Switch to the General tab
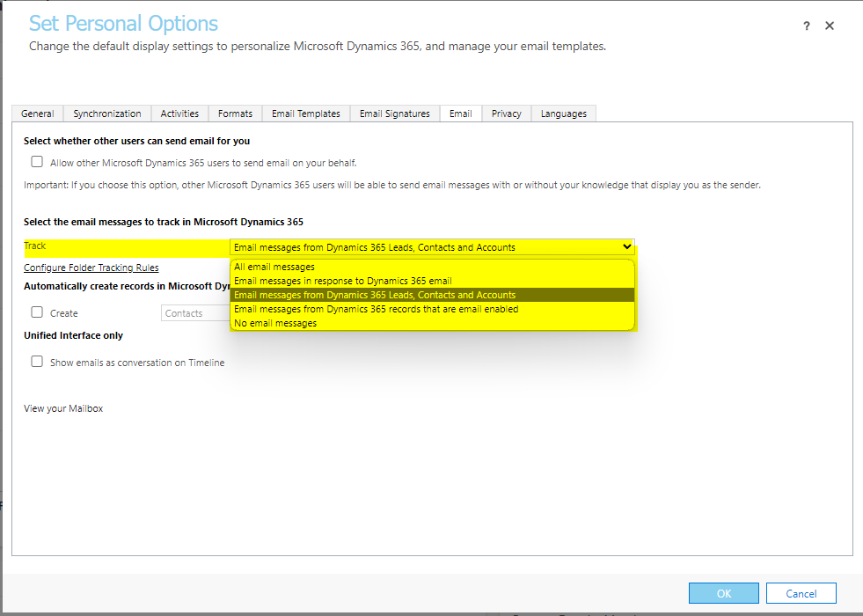 pyautogui.click(x=38, y=114)
